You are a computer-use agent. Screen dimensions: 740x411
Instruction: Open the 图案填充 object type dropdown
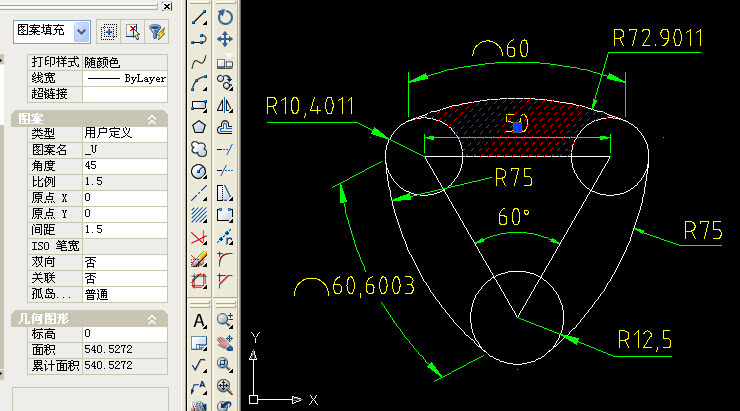pos(51,32)
